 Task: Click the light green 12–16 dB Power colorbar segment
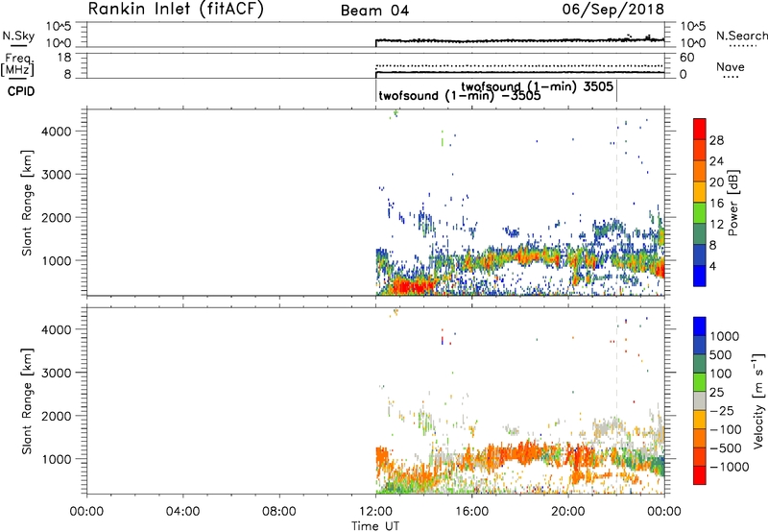click(700, 213)
